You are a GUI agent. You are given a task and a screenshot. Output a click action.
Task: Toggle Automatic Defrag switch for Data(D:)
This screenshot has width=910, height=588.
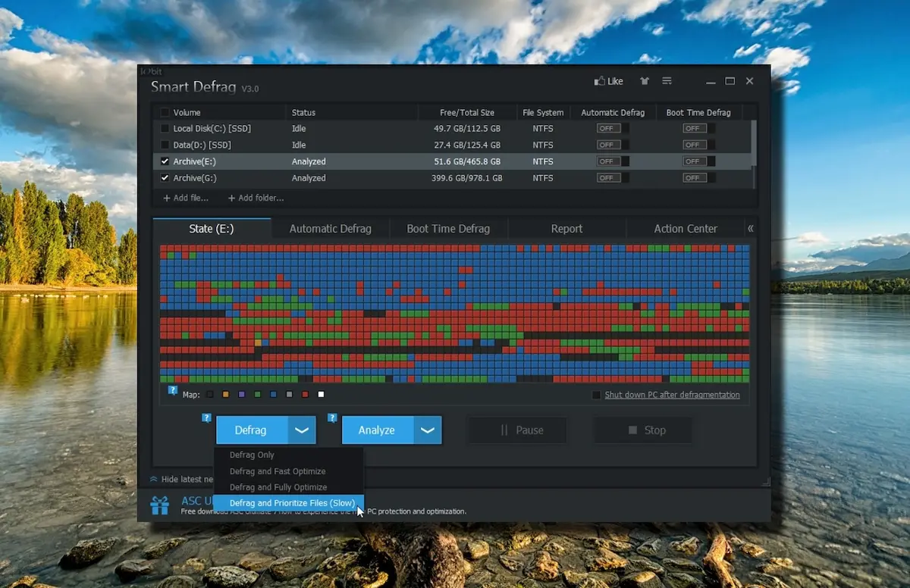coord(613,145)
